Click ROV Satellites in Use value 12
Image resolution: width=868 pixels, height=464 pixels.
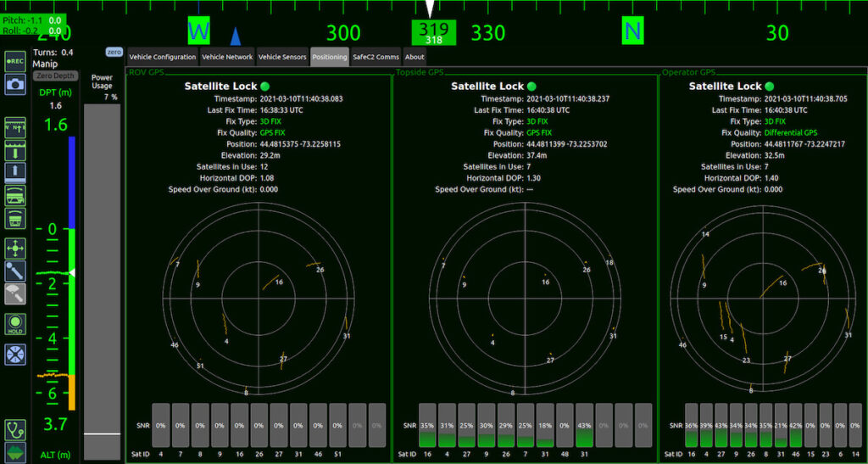click(264, 166)
